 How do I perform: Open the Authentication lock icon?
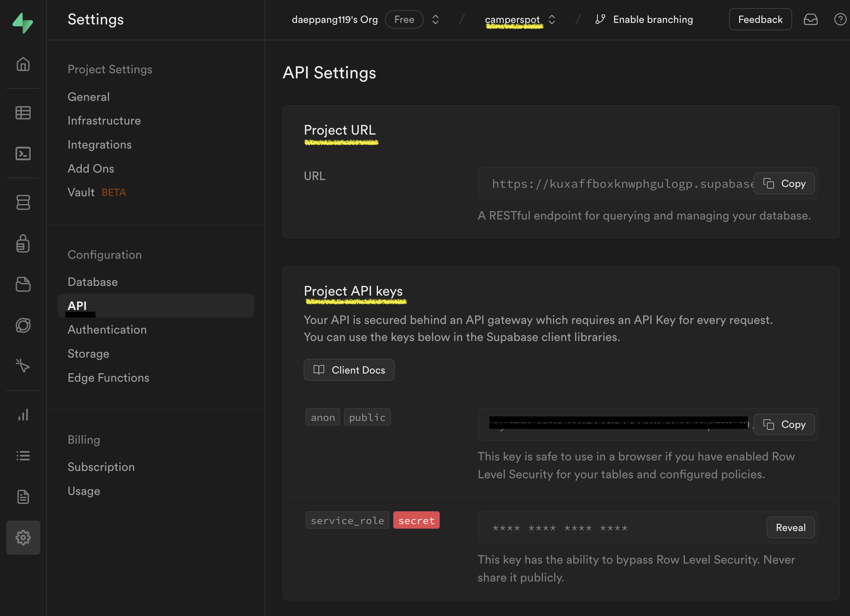[23, 244]
